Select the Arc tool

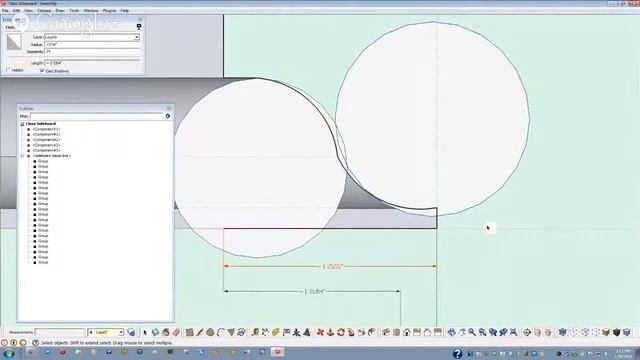point(220,333)
